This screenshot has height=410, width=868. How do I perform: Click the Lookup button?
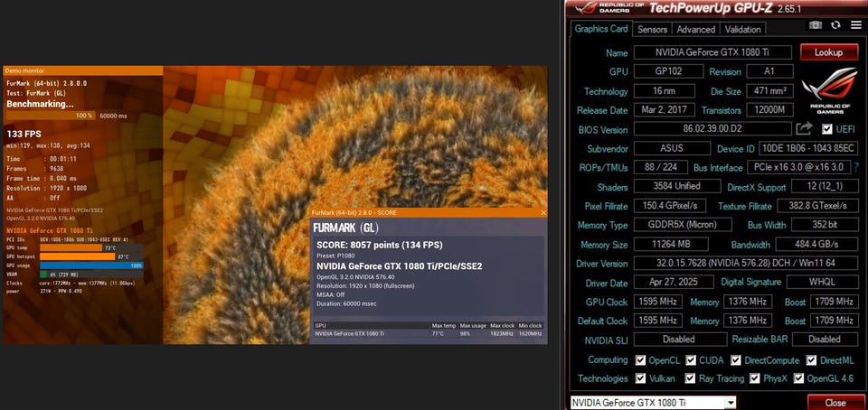tap(828, 52)
